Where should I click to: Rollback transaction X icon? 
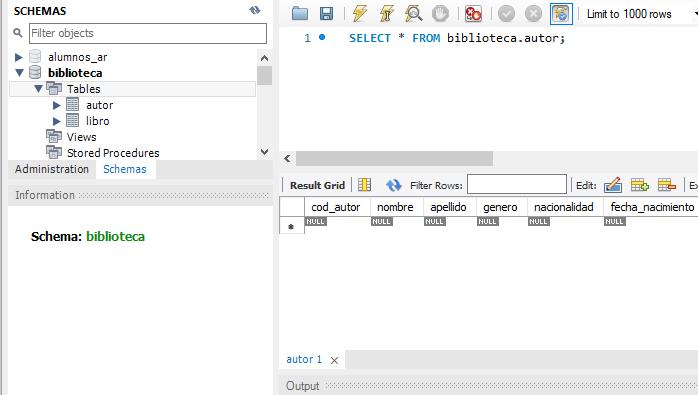533,14
